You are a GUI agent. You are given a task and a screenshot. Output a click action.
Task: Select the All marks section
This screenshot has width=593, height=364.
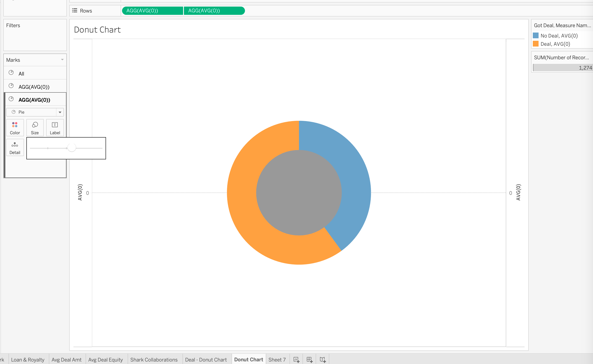coord(21,74)
